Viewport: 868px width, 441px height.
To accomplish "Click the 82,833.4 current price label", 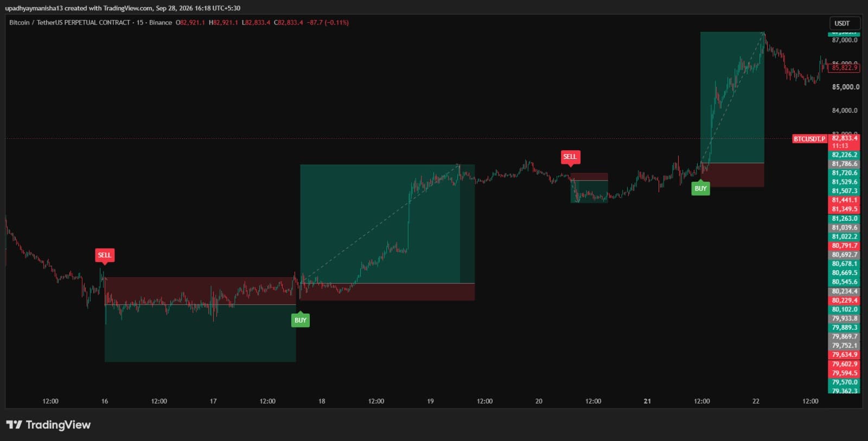I will pos(845,138).
